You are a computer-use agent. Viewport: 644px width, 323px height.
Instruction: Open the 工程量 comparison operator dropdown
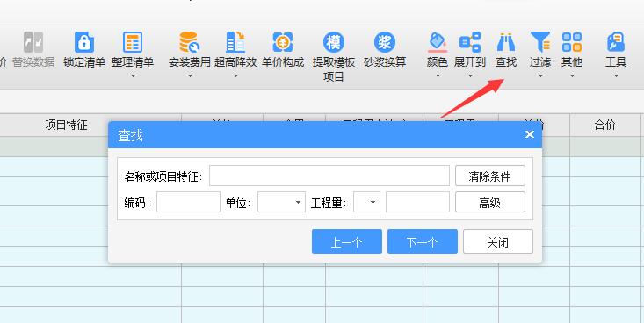point(366,202)
